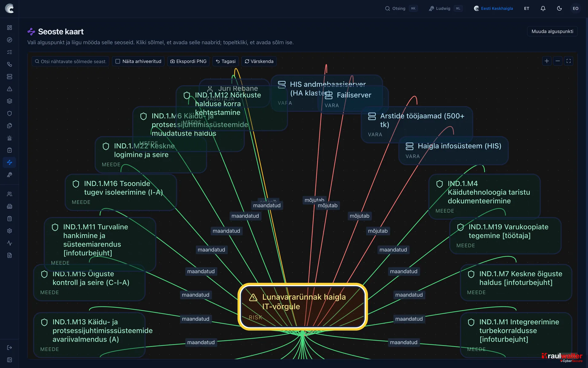Viewport: 588px width, 368px height.
Task: Open the rocket icon in the sidebar
Action: point(9,175)
